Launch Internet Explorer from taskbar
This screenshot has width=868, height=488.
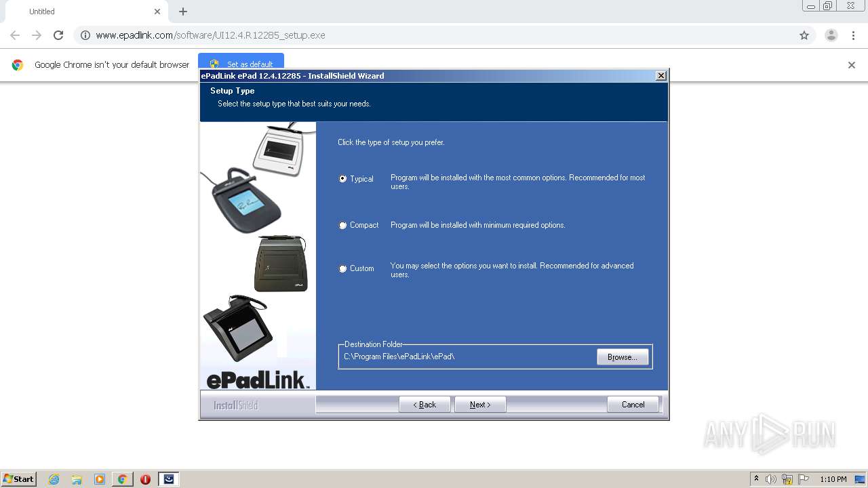(54, 479)
